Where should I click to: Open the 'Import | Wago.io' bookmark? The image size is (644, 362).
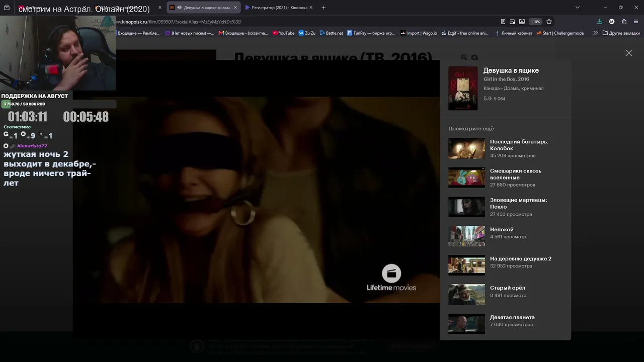click(419, 33)
